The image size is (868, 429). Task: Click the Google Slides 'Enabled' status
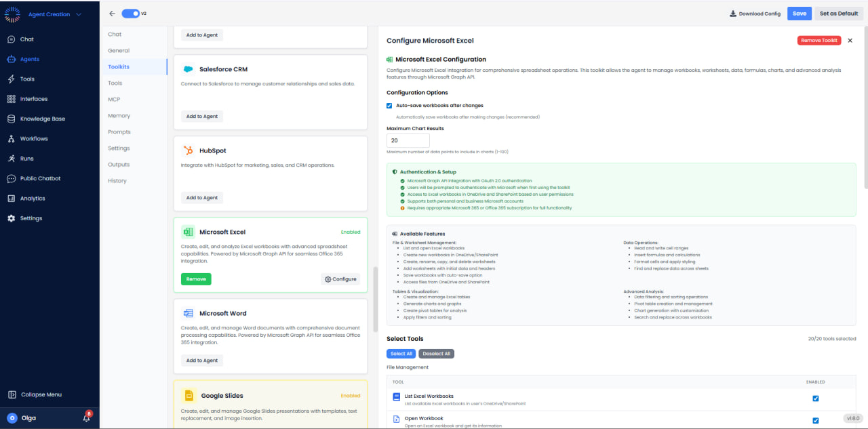[351, 396]
